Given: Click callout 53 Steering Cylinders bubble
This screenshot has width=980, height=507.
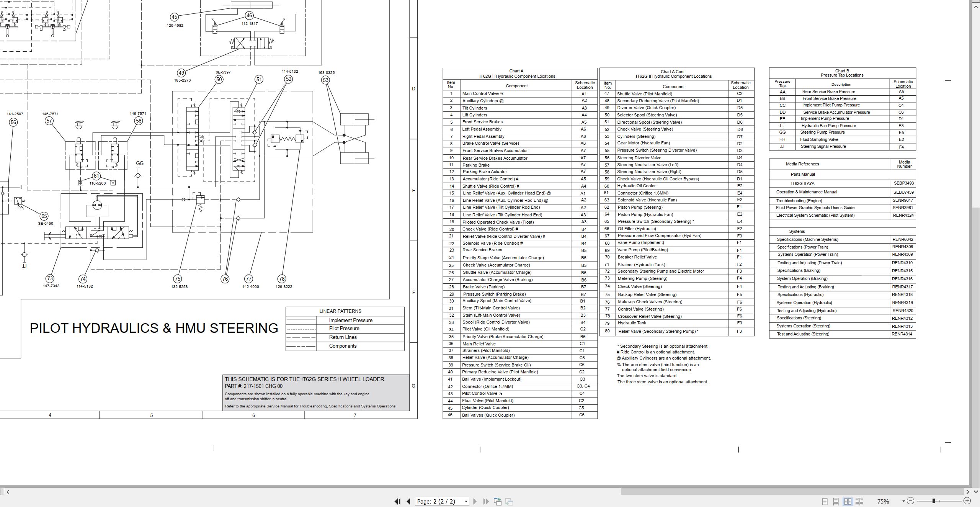Looking at the screenshot, I should (x=325, y=80).
